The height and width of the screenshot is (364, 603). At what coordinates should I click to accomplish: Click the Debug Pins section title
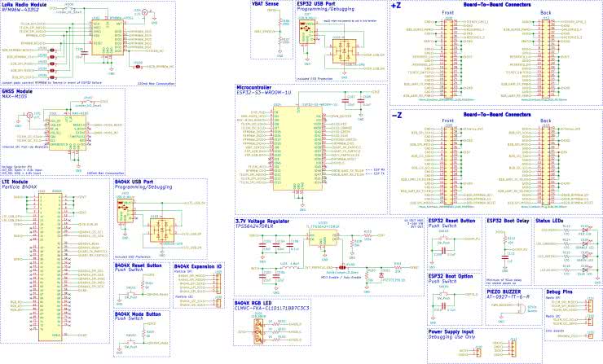coord(562,291)
